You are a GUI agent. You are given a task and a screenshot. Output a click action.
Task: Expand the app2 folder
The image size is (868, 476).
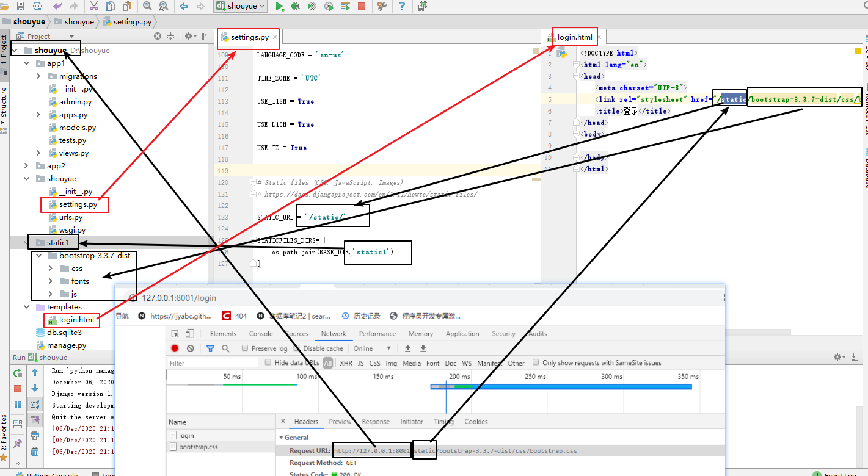(26, 166)
